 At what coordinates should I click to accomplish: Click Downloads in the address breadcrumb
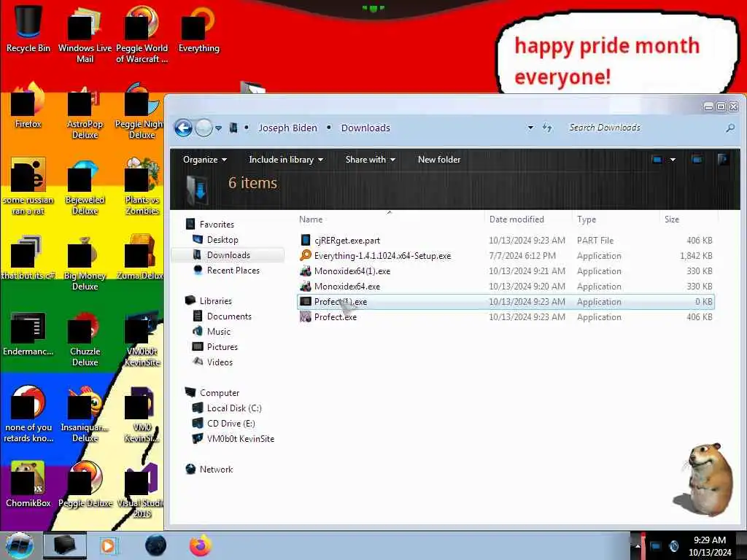(x=365, y=128)
